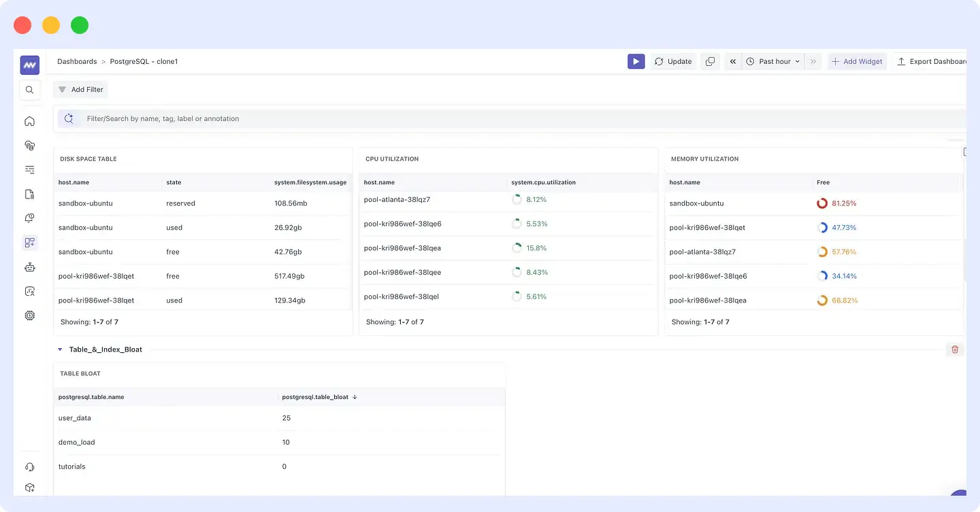Click Dashboards breadcrumb link
The height and width of the screenshot is (512, 980).
(x=77, y=61)
